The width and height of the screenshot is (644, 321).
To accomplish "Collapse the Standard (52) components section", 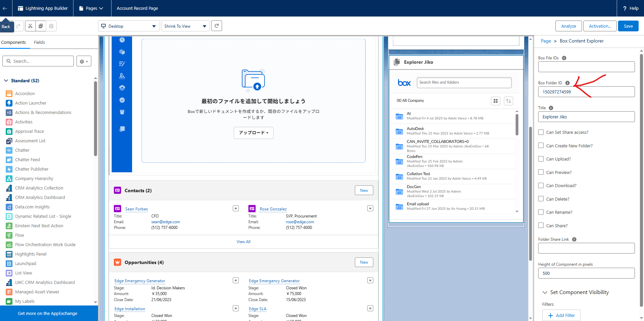I will [6, 81].
